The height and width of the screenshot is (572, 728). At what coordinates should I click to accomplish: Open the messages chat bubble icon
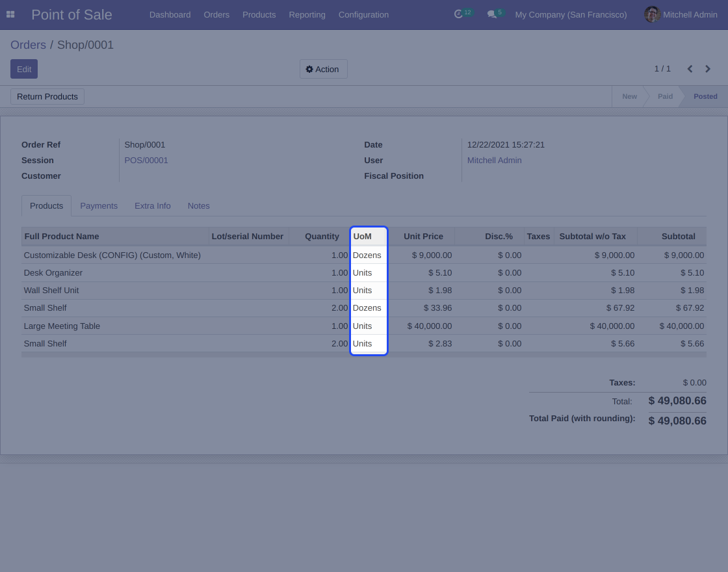point(492,14)
